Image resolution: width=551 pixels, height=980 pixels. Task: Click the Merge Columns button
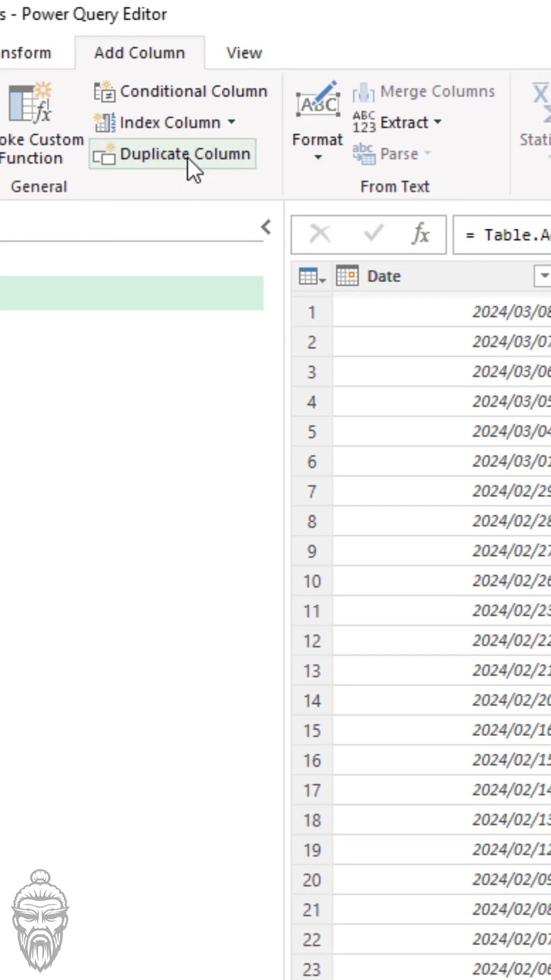coord(424,92)
